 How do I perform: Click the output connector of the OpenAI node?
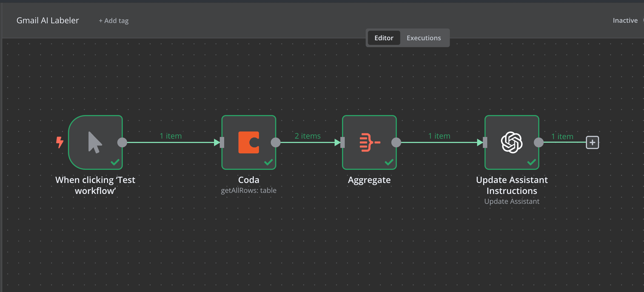tap(539, 142)
